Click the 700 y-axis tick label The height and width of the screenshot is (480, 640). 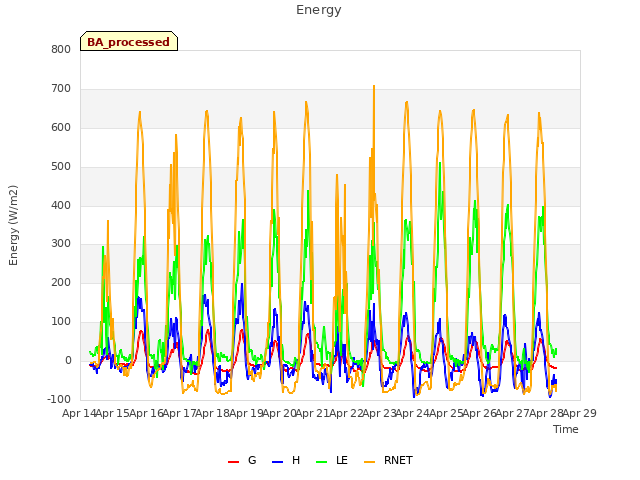(61, 89)
